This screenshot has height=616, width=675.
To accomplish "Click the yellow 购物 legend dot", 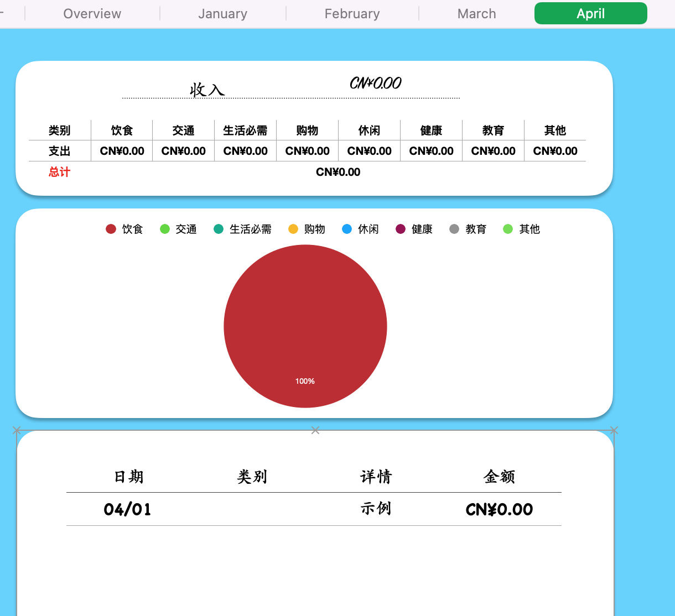I will (x=293, y=229).
